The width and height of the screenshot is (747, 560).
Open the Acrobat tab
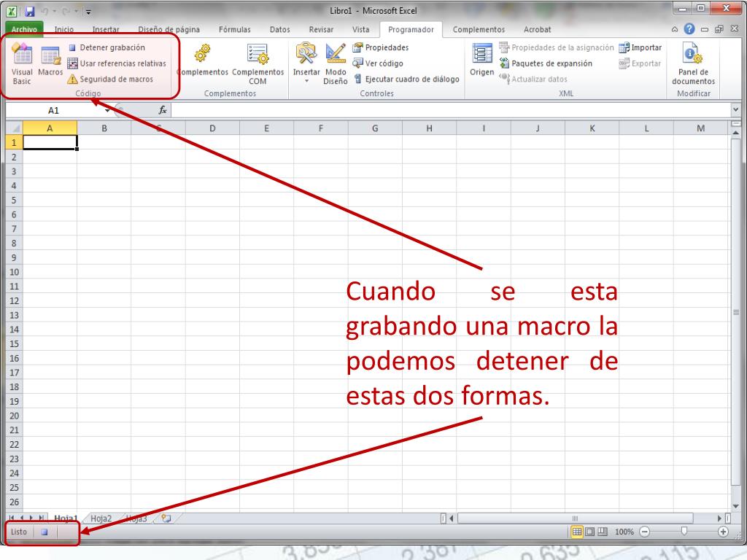pyautogui.click(x=537, y=29)
